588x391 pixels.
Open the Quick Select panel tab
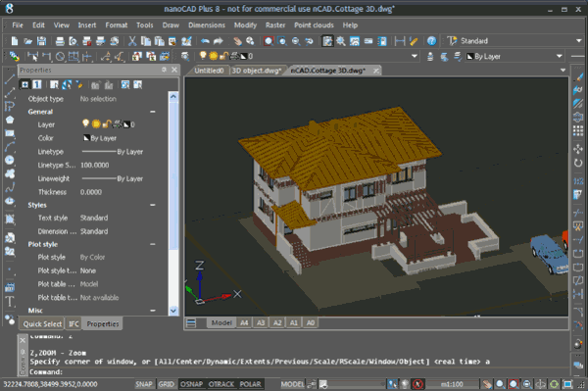pyautogui.click(x=42, y=324)
